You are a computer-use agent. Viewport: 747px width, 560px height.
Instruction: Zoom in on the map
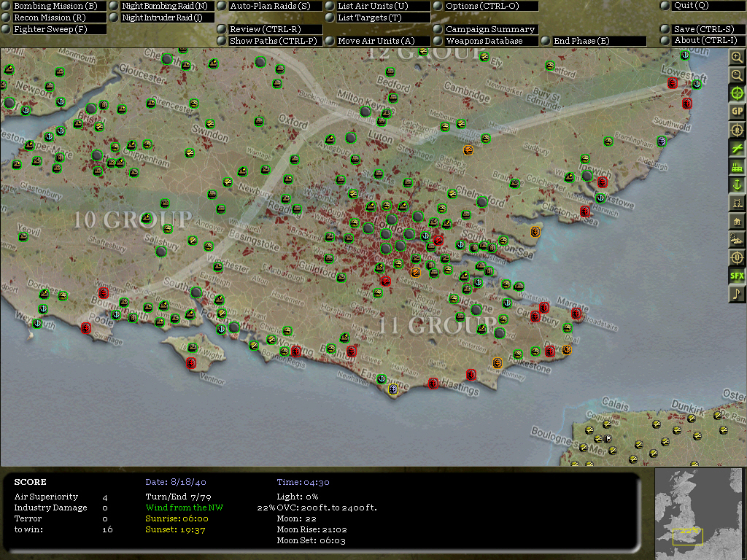pos(737,57)
